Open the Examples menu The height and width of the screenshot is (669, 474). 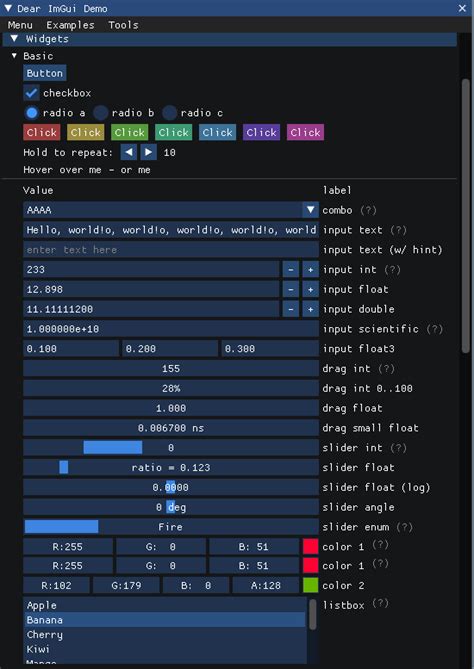(70, 25)
